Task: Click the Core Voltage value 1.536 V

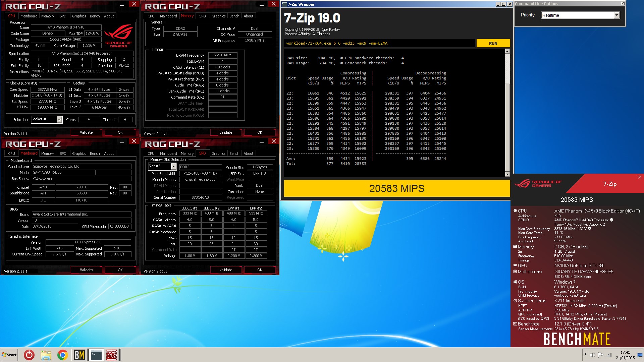Action: coord(89,45)
